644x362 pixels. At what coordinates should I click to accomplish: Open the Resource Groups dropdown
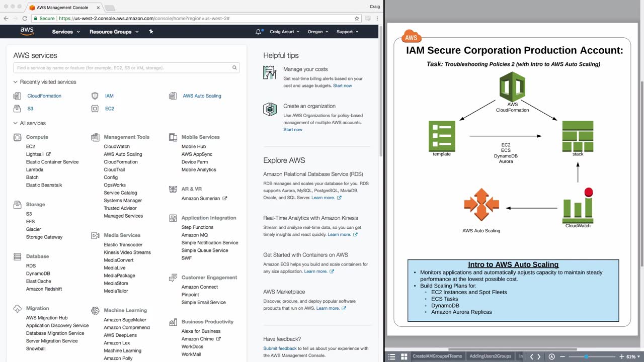point(113,32)
